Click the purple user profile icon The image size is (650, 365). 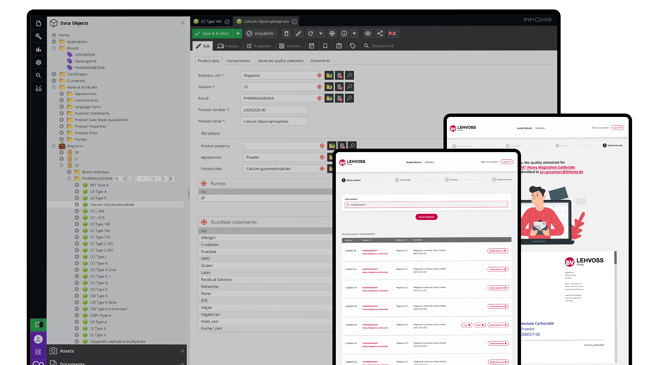pyautogui.click(x=38, y=339)
